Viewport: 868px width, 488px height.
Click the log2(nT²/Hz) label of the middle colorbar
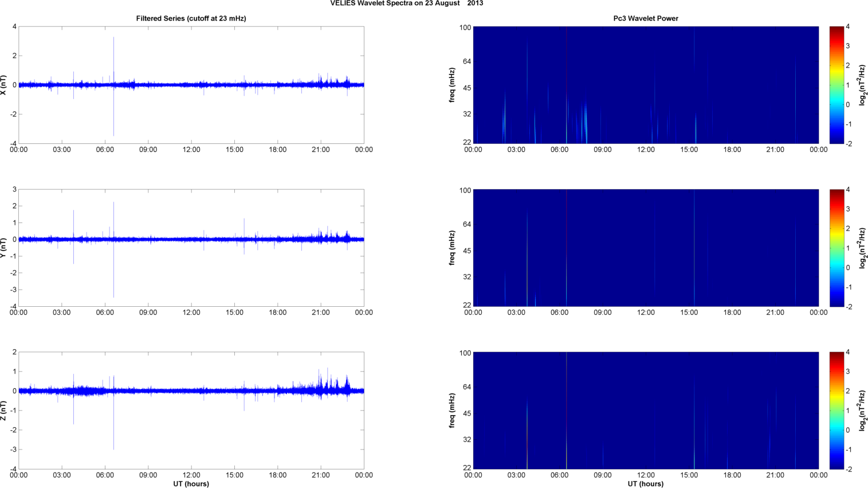[x=862, y=248]
